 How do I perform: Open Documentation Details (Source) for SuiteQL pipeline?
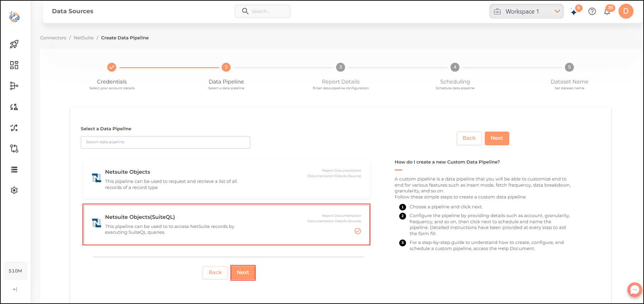tap(334, 221)
